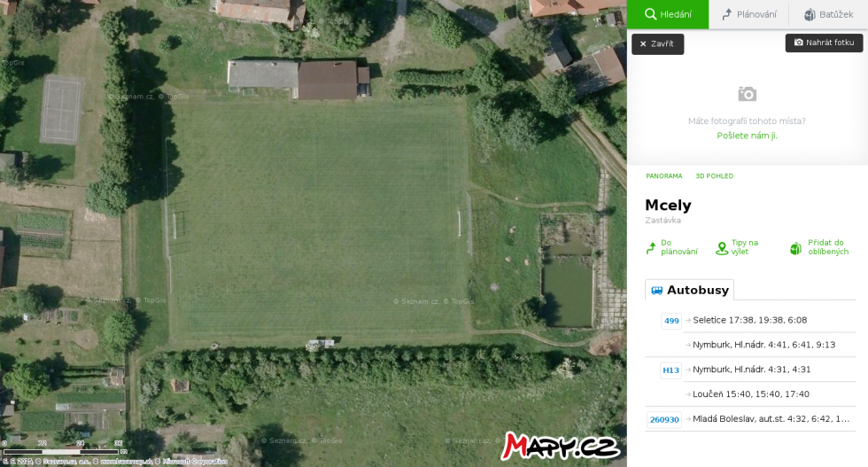868x467 pixels.
Task: Open the PANORAMA view link
Action: pos(663,175)
